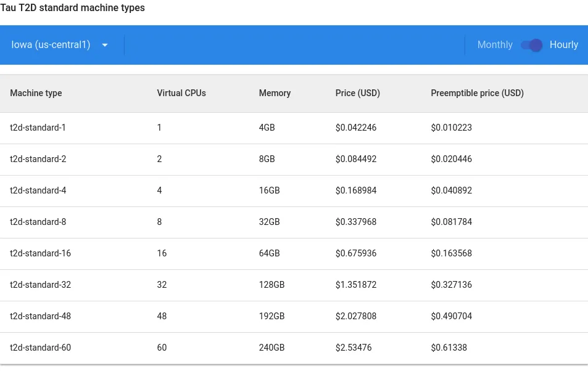Image resolution: width=588 pixels, height=371 pixels.
Task: Select the t2d-standard-2 machine type
Action: pyautogui.click(x=38, y=159)
